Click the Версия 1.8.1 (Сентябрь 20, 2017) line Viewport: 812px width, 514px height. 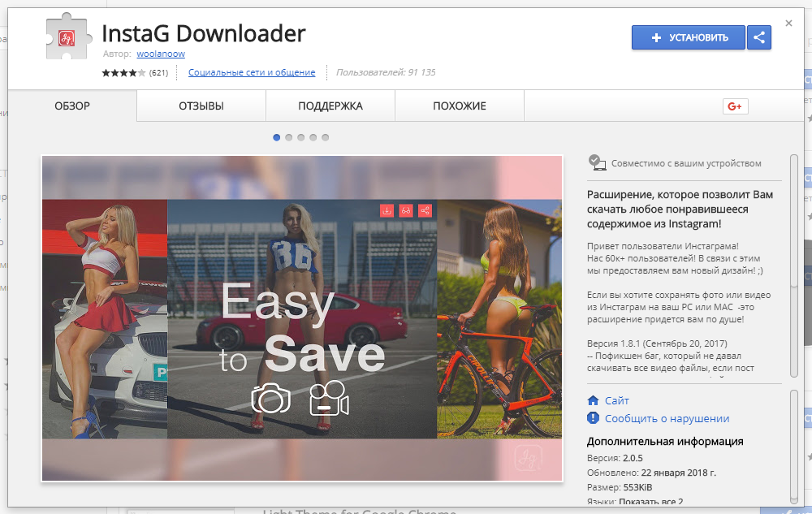coord(657,343)
